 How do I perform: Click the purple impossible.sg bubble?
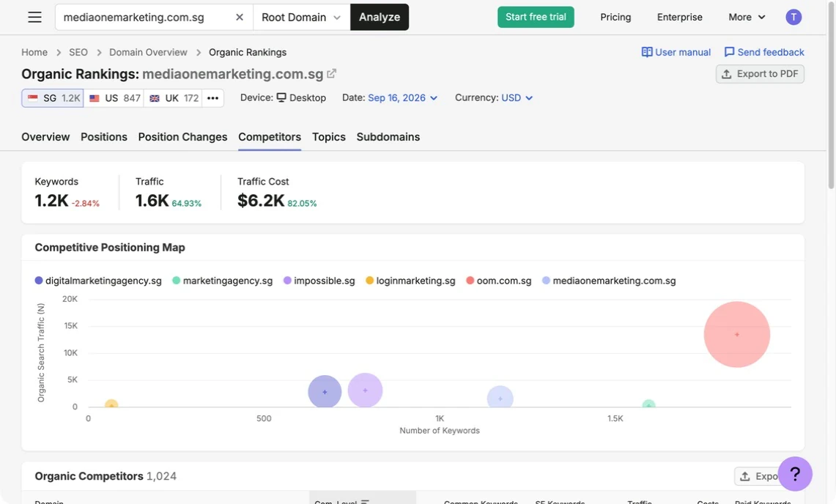pyautogui.click(x=365, y=390)
